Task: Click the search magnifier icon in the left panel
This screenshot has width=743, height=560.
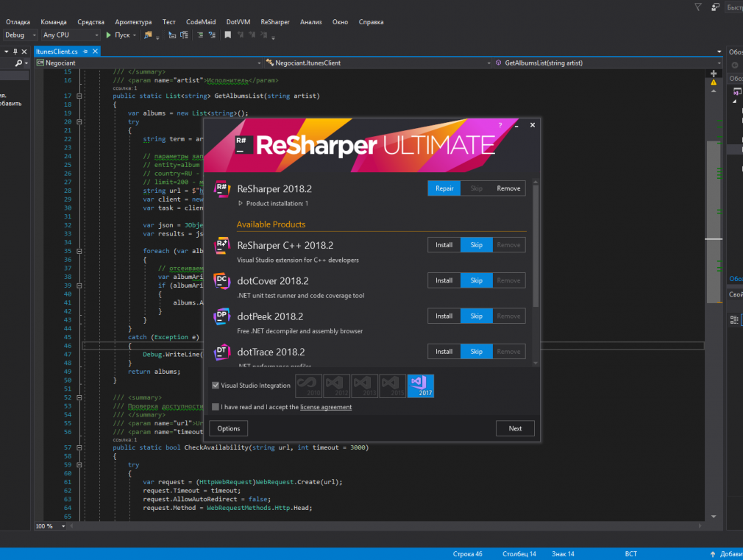Action: tap(18, 63)
